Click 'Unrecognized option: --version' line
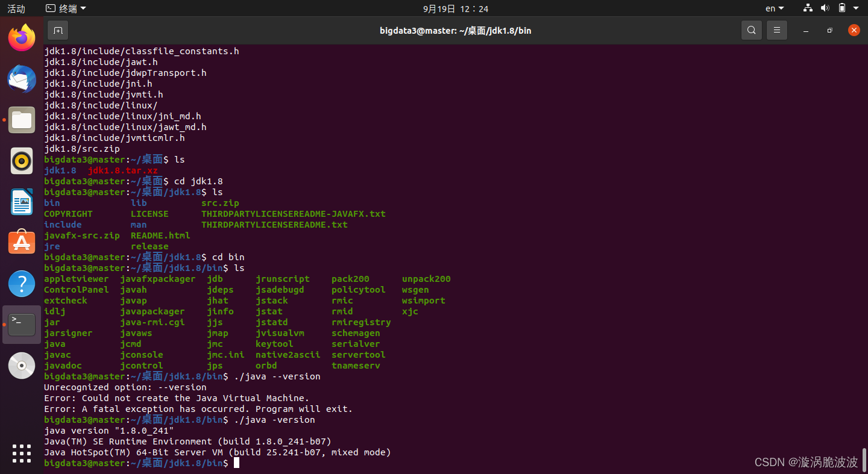This screenshot has height=474, width=868. [x=125, y=387]
